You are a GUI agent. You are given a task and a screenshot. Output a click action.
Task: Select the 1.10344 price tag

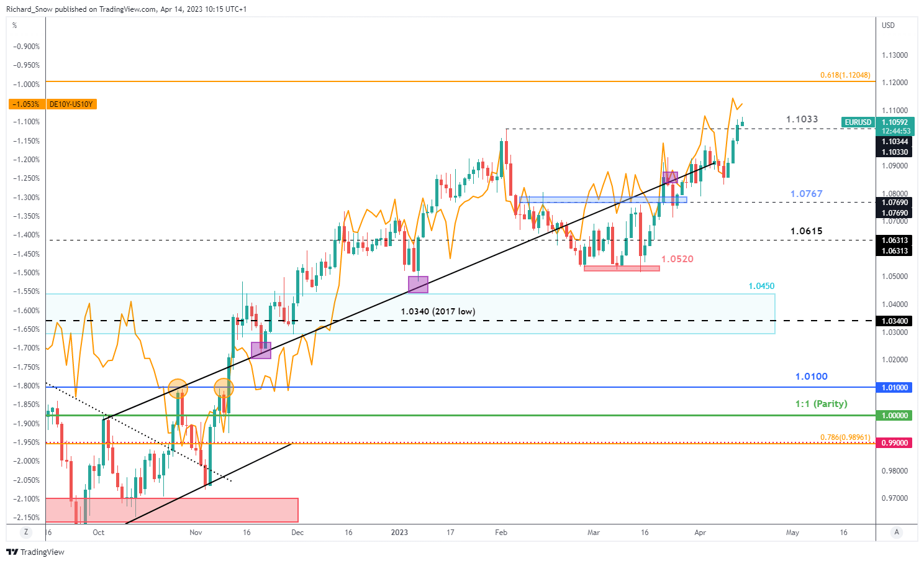(x=894, y=142)
